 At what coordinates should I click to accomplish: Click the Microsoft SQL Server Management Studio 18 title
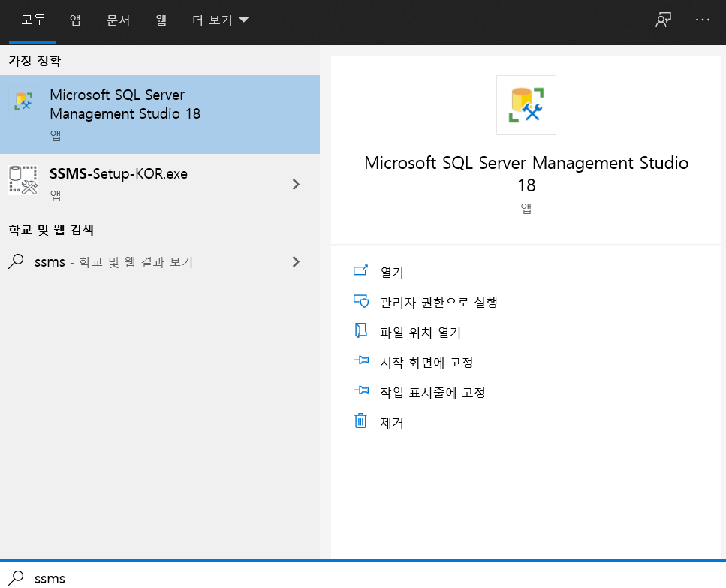[x=526, y=174]
